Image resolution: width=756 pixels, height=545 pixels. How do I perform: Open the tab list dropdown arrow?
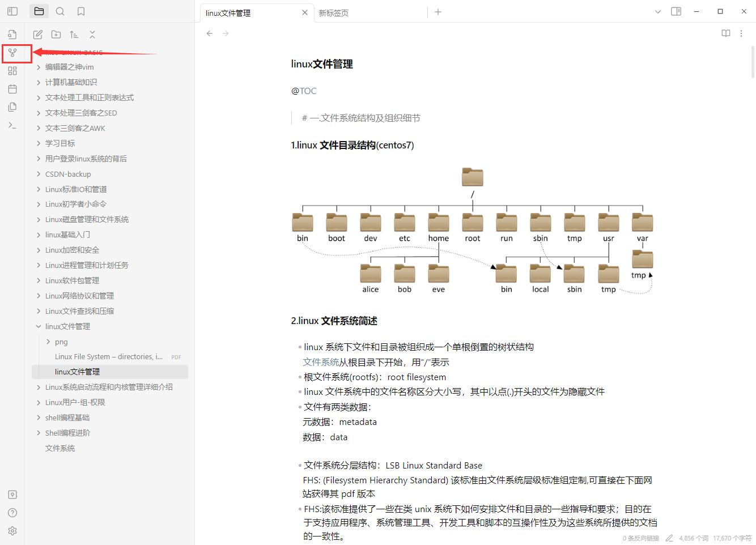658,12
